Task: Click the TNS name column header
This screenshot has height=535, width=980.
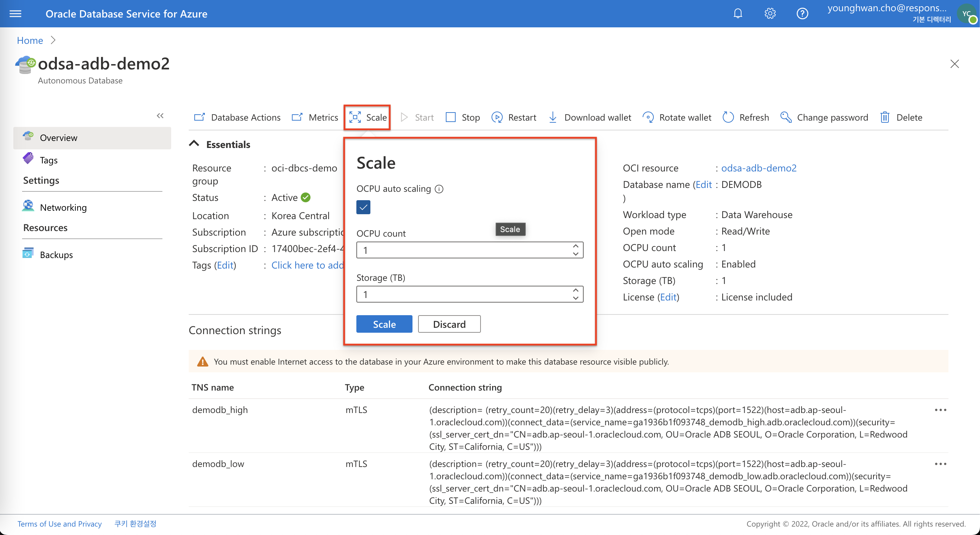Action: coord(213,387)
